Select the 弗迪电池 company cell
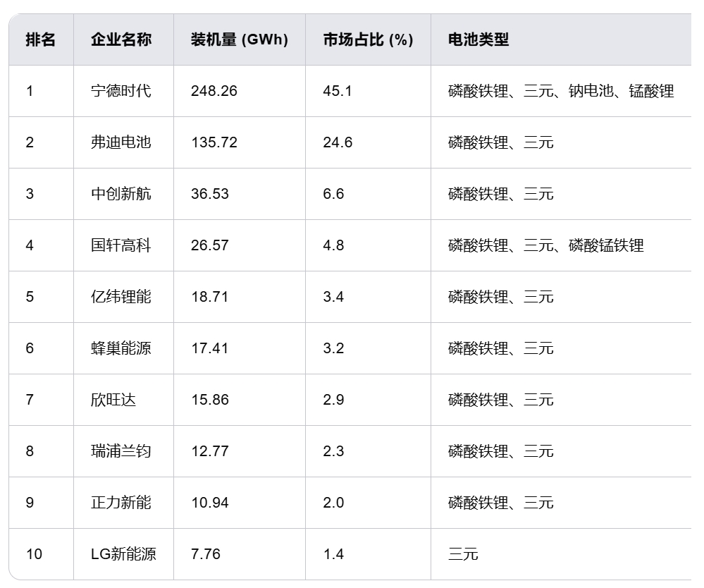 point(121,142)
